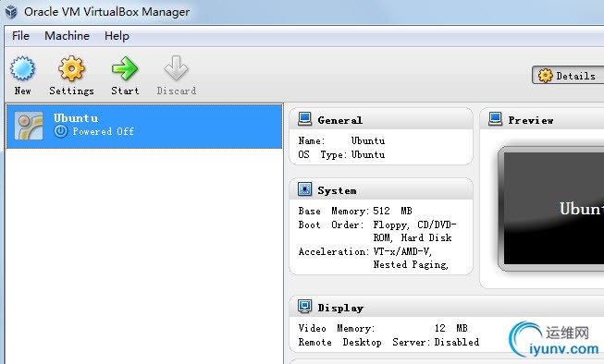604x364 pixels.
Task: Click the New virtual machine icon
Action: click(x=22, y=68)
